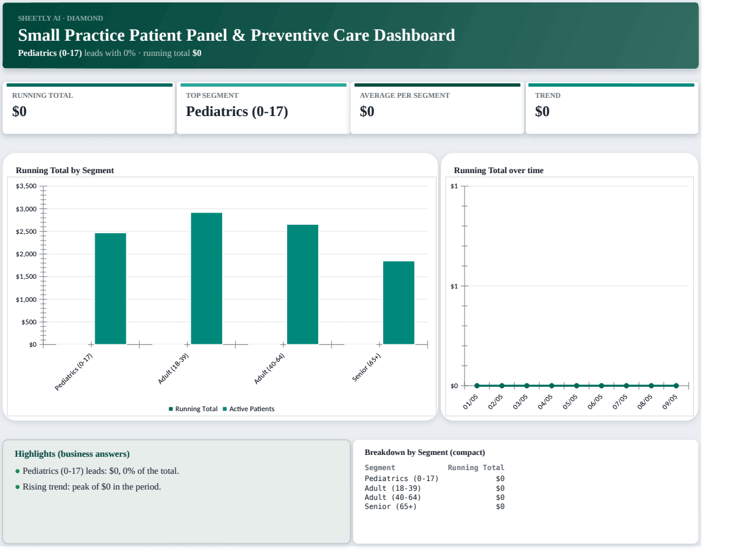Viewport: 745px width, 560px height.
Task: Click the 'Segment' column header in breakdown
Action: click(x=379, y=468)
